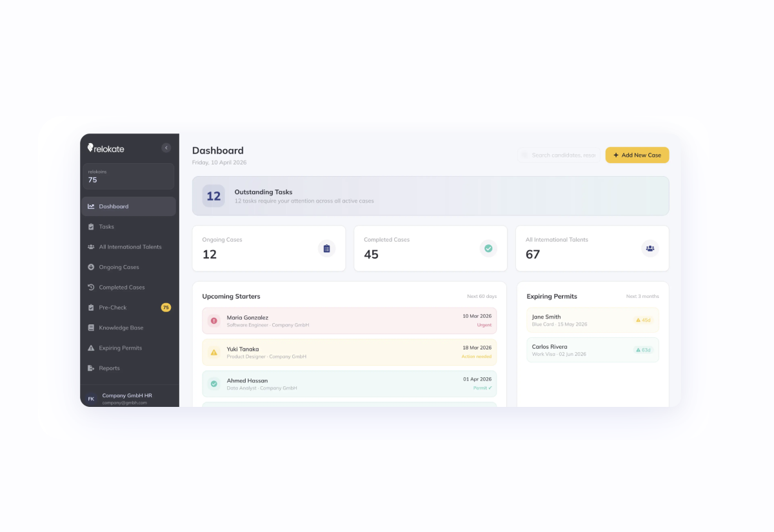Click the Ongoing Cases clipboard icon on card
Screen dimensions: 774x532
[x=326, y=248]
